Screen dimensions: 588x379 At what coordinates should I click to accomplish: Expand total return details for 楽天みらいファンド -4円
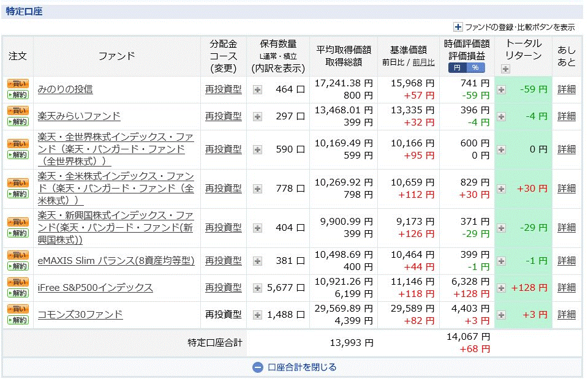point(502,116)
